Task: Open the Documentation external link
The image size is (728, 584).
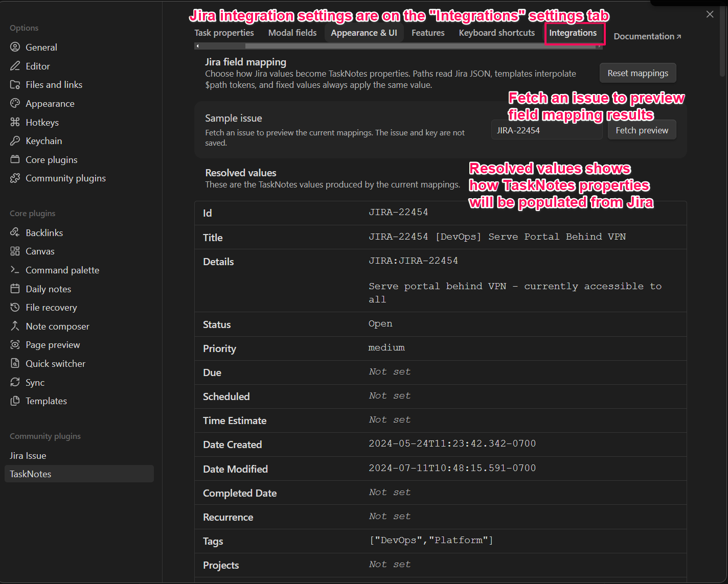Action: pos(647,36)
